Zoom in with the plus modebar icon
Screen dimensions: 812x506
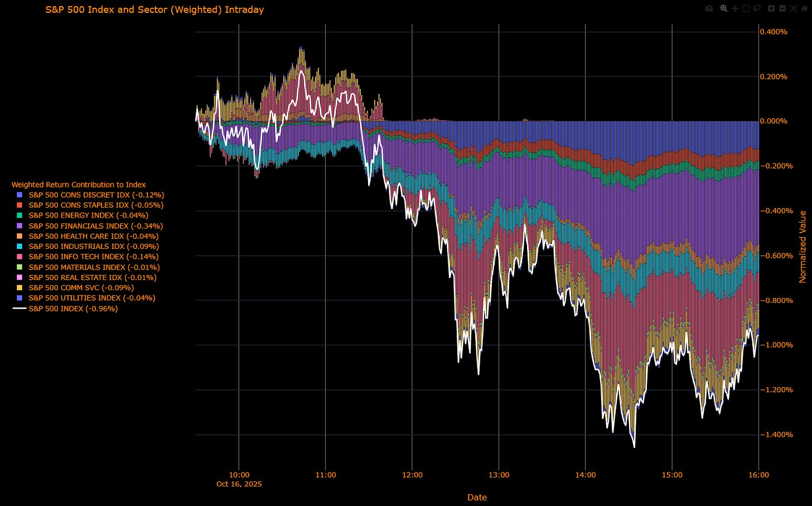(771, 8)
